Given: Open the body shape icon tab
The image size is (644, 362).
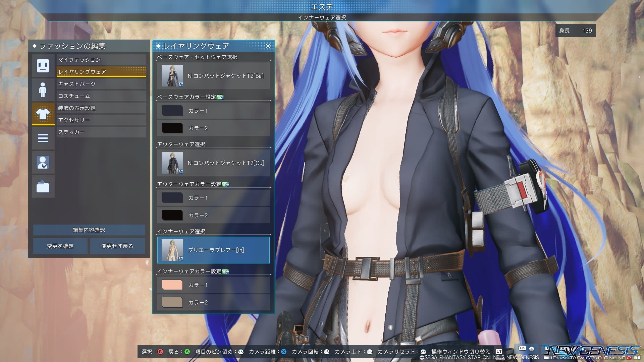Looking at the screenshot, I should click(43, 89).
